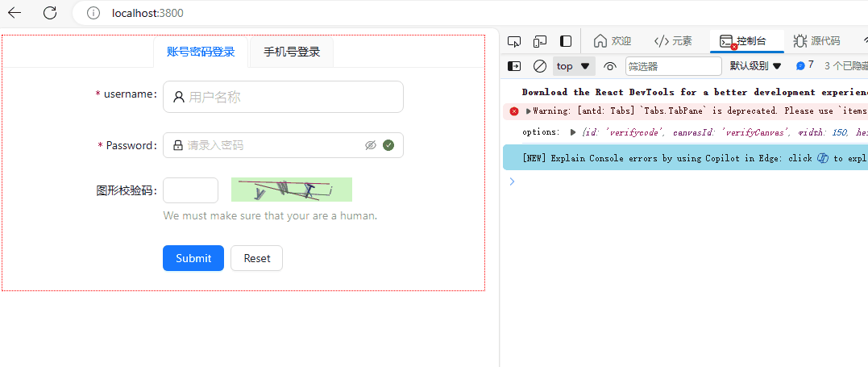Focus the 图形校验码 captcha input
This screenshot has width=868, height=367.
click(x=190, y=190)
